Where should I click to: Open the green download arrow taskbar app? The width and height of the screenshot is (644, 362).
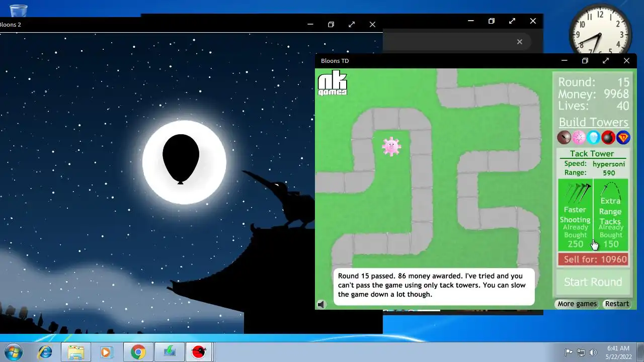point(169,352)
